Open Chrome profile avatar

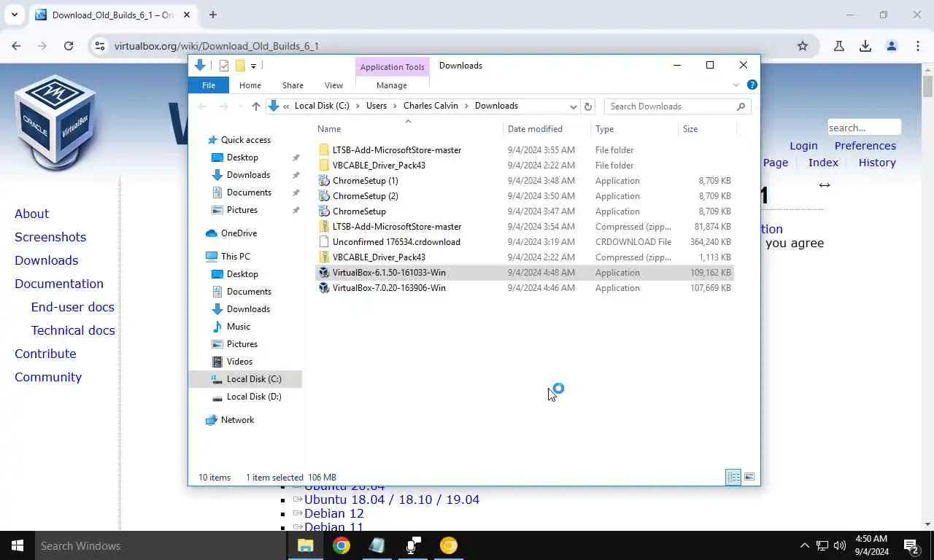click(892, 46)
